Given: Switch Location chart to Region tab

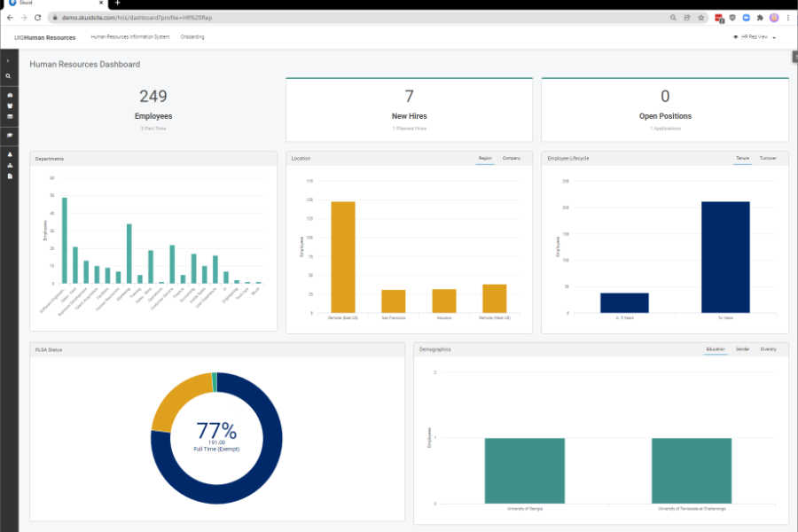Looking at the screenshot, I should point(485,159).
